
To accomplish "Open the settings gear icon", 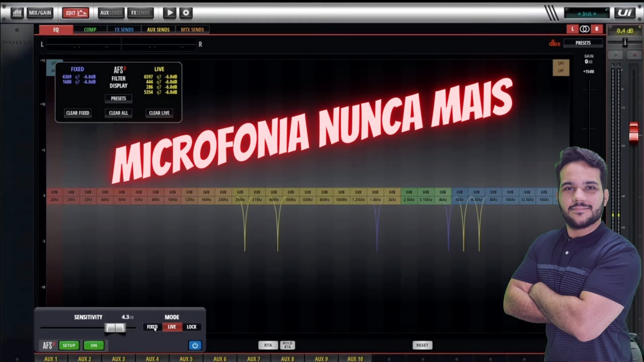I will [x=186, y=13].
